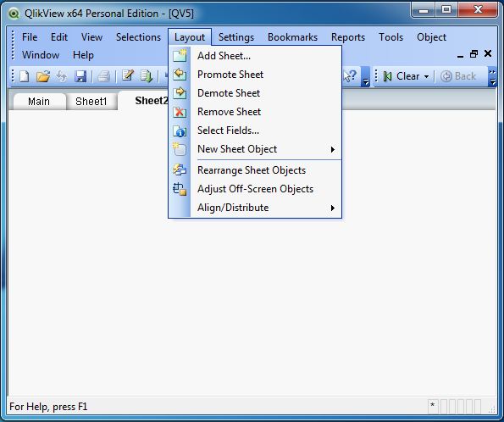The height and width of the screenshot is (422, 504).
Task: Click the Back navigation button
Action: (458, 76)
